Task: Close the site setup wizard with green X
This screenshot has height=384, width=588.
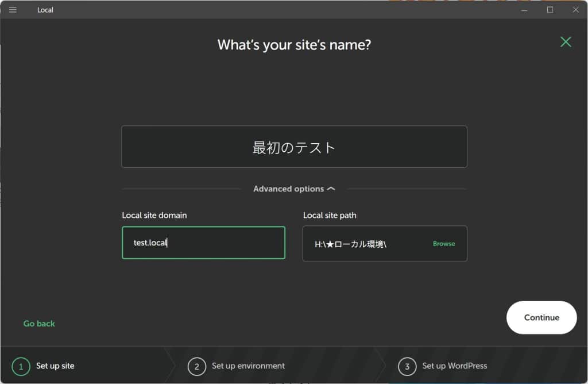Action: coord(566,42)
